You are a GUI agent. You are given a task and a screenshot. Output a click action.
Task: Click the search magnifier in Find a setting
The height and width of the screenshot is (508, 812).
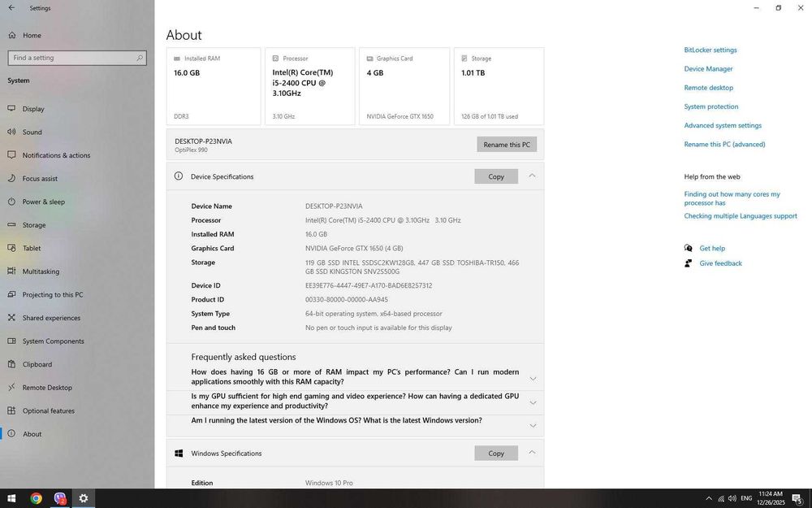pyautogui.click(x=140, y=58)
